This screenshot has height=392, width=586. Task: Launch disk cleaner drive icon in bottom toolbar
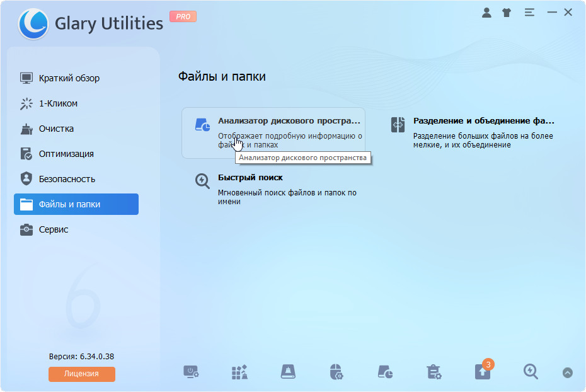(288, 372)
